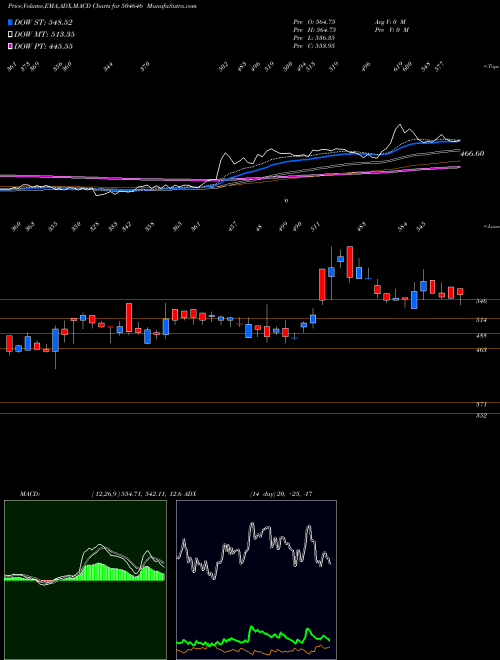
Task: Click the orange -DI line in ADX panel
Action: (253, 652)
